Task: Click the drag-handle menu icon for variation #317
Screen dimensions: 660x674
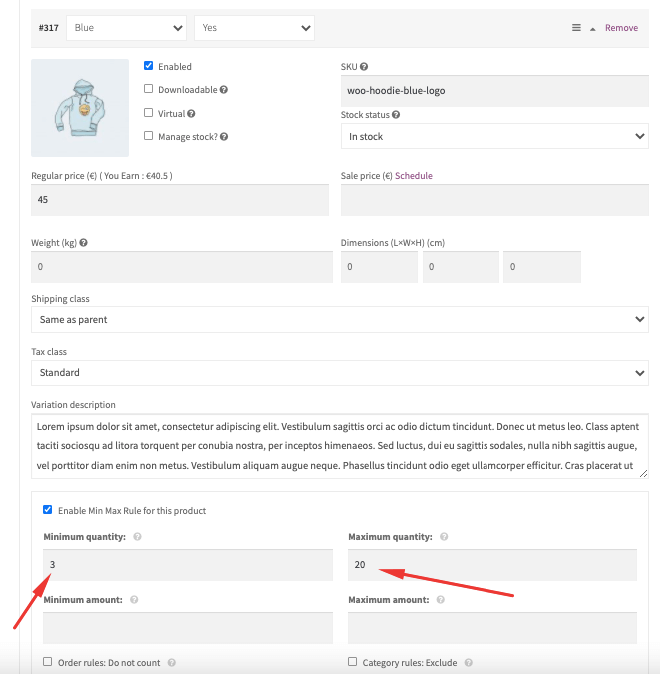Action: [x=576, y=28]
